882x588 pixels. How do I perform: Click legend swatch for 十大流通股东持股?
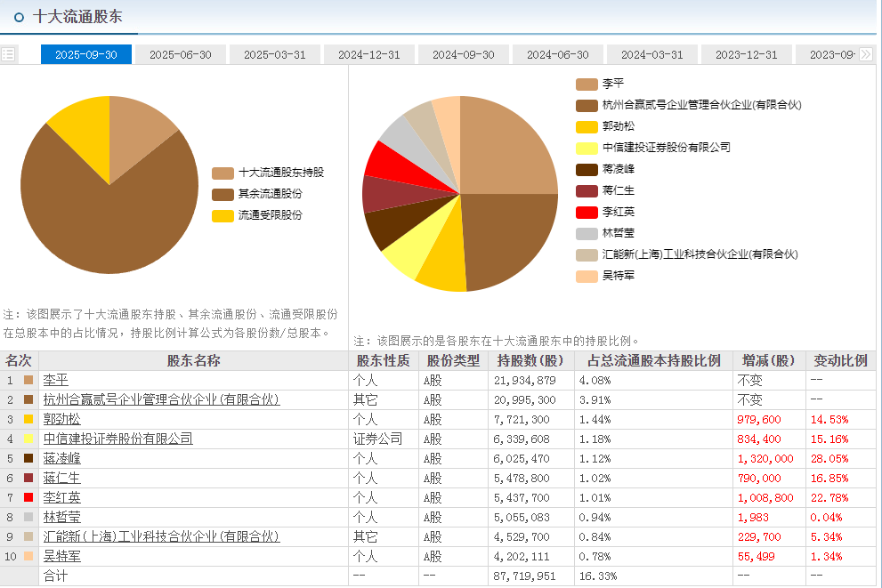(223, 173)
